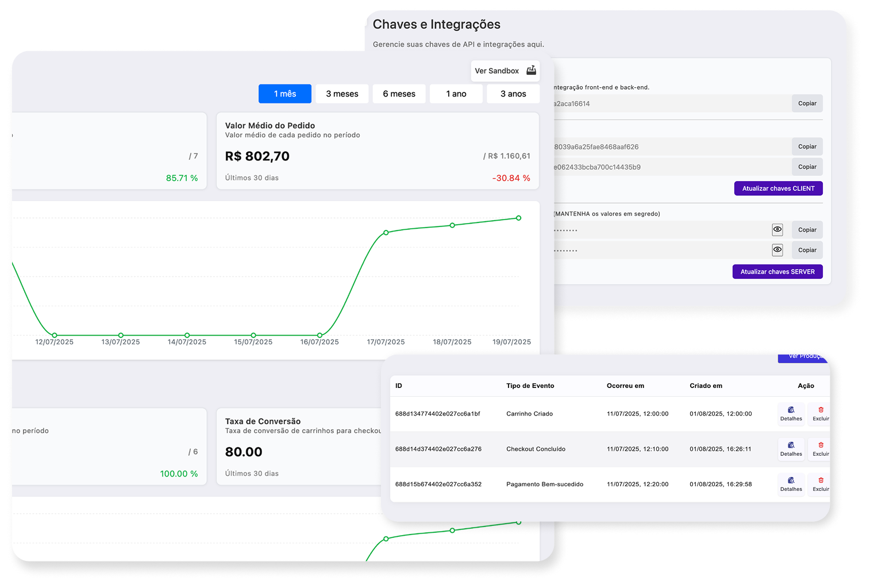Viewport: 874px width, 588px height.
Task: Copy the key ending a2aca16614
Action: coord(807,103)
